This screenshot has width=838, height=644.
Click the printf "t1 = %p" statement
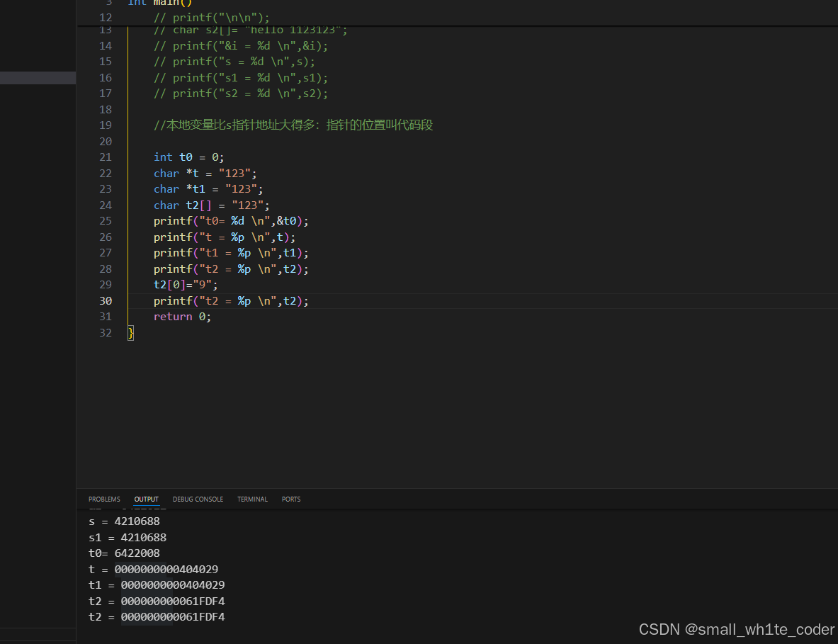[231, 253]
